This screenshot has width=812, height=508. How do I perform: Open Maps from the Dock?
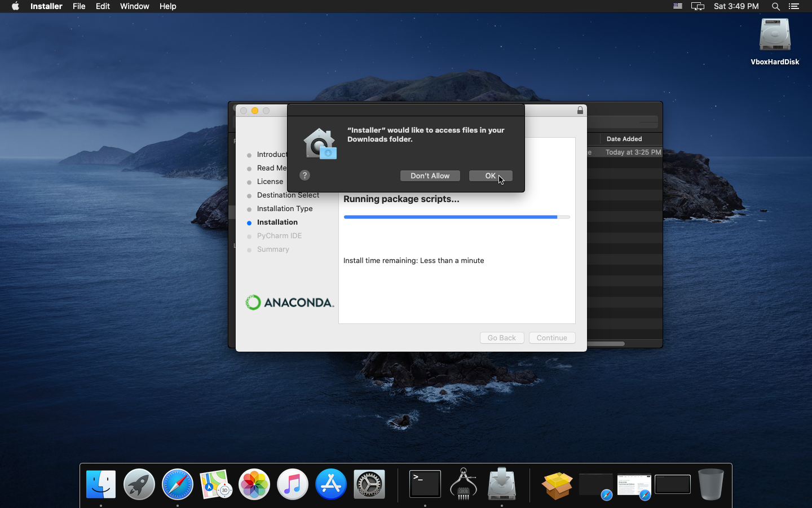coord(216,484)
